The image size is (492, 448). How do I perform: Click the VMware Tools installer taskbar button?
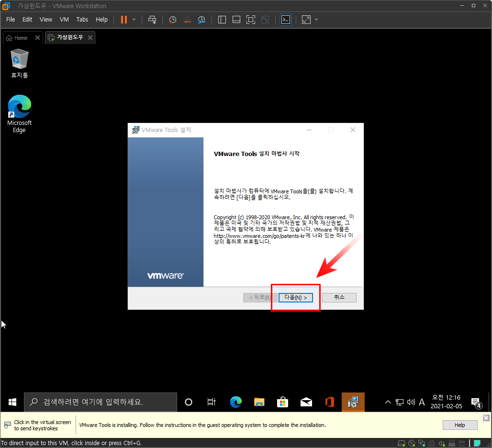353,402
